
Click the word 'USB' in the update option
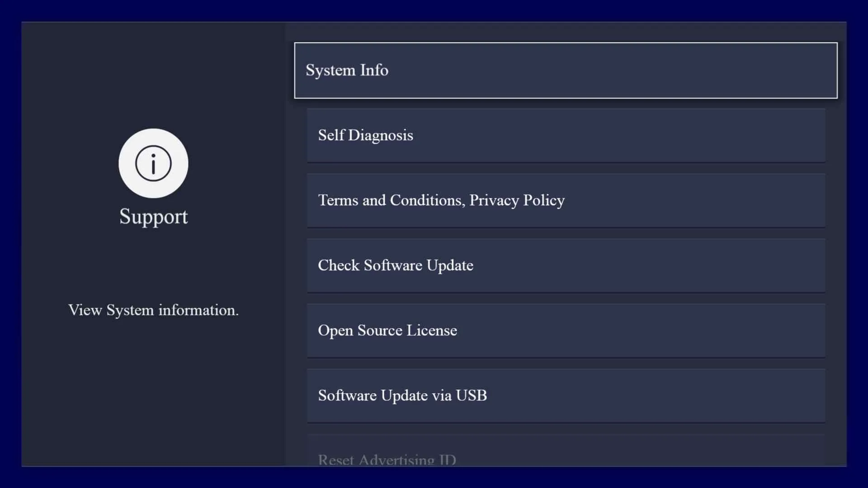[471, 395]
